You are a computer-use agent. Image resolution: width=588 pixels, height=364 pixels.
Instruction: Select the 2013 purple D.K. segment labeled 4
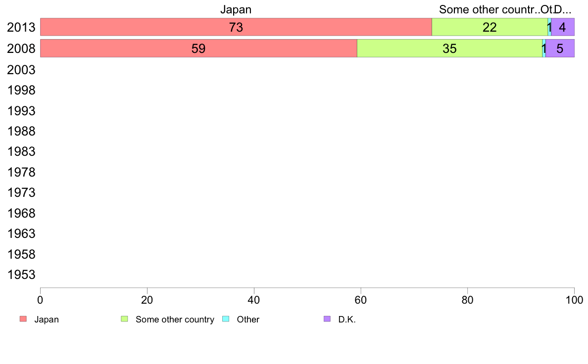(x=562, y=27)
